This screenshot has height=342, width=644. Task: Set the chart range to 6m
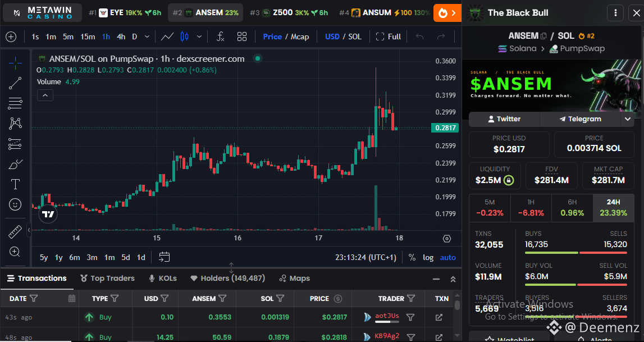point(74,257)
